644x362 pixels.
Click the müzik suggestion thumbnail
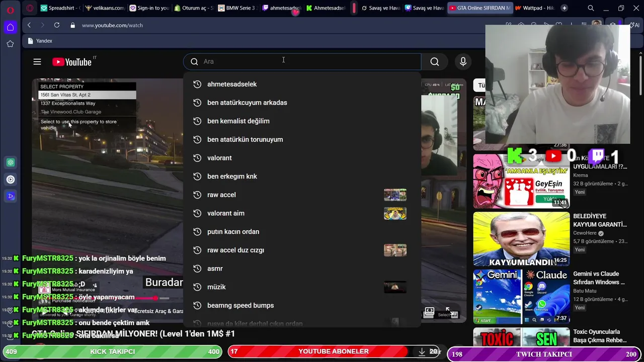[x=395, y=287]
